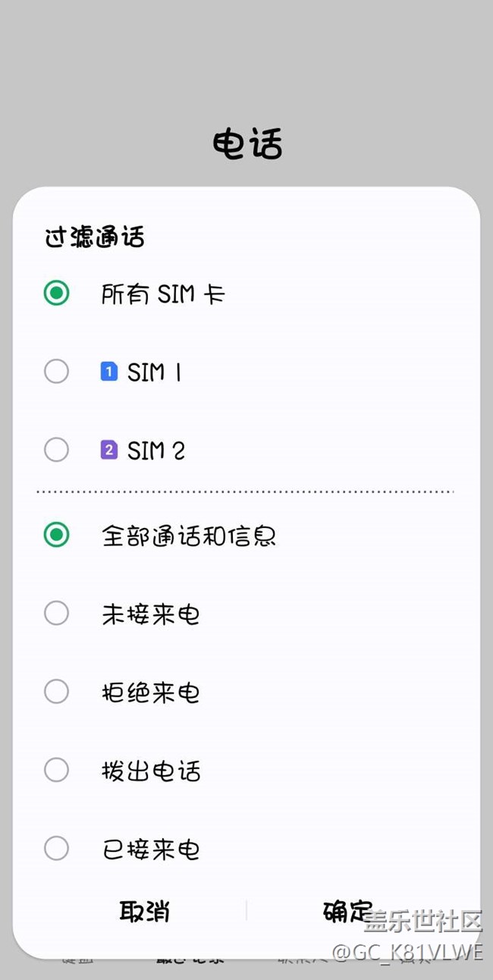Choose the SIM 1 radio button
The width and height of the screenshot is (493, 980).
point(57,372)
